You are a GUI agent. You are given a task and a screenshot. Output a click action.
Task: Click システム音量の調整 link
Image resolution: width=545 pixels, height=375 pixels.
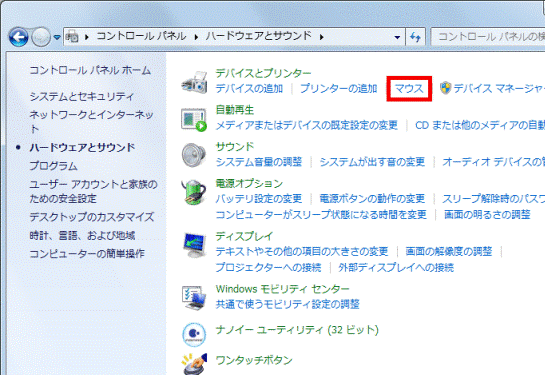pyautogui.click(x=259, y=162)
